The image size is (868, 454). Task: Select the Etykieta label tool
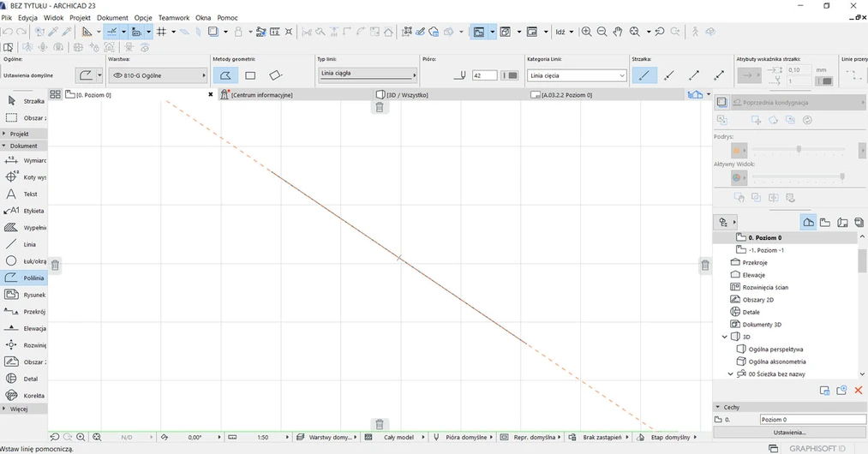point(24,211)
